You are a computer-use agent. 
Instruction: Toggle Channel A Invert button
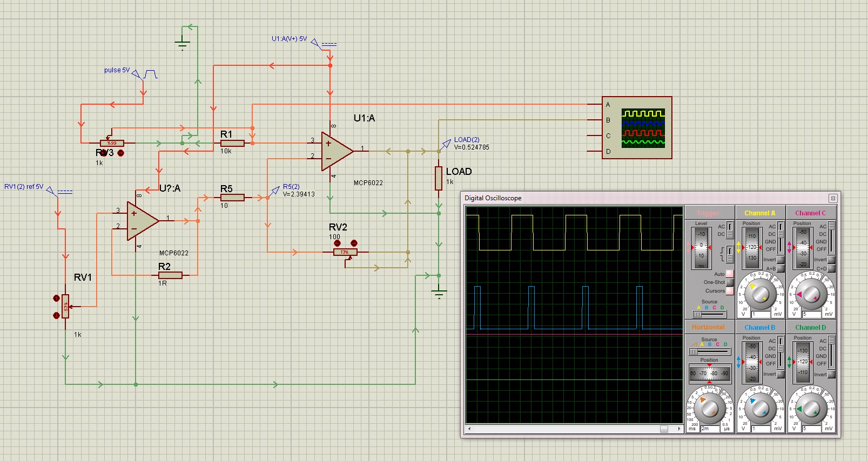(780, 260)
